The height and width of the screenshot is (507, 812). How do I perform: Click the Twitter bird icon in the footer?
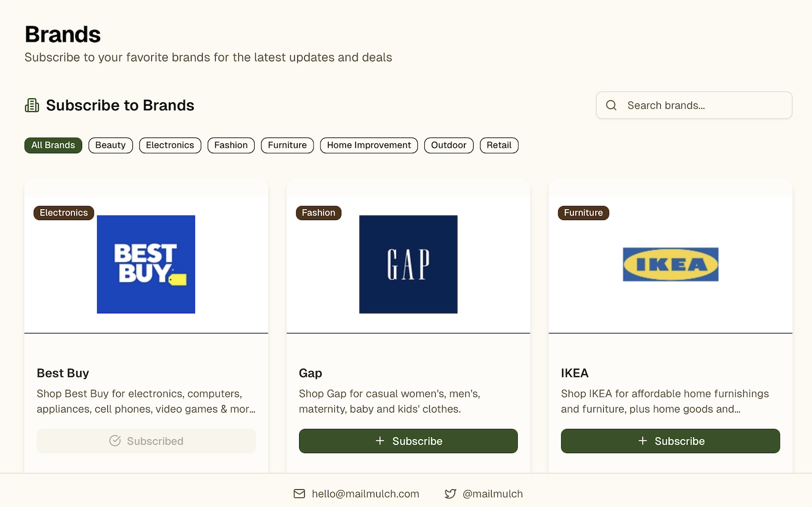[451, 494]
